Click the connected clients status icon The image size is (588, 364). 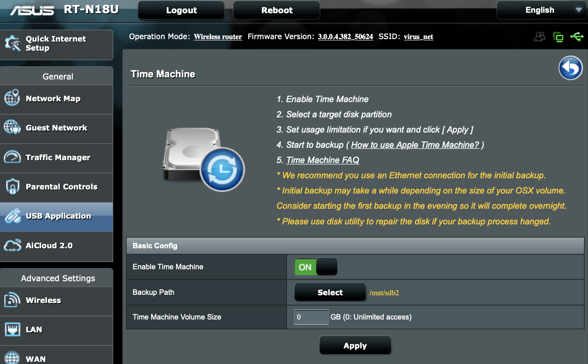click(x=539, y=37)
